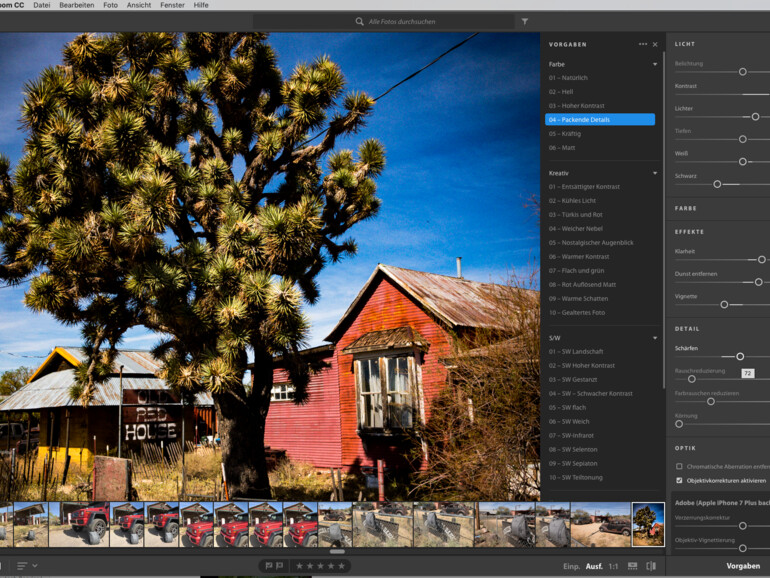
Task: Close the Vorgaben panel
Action: coord(655,44)
